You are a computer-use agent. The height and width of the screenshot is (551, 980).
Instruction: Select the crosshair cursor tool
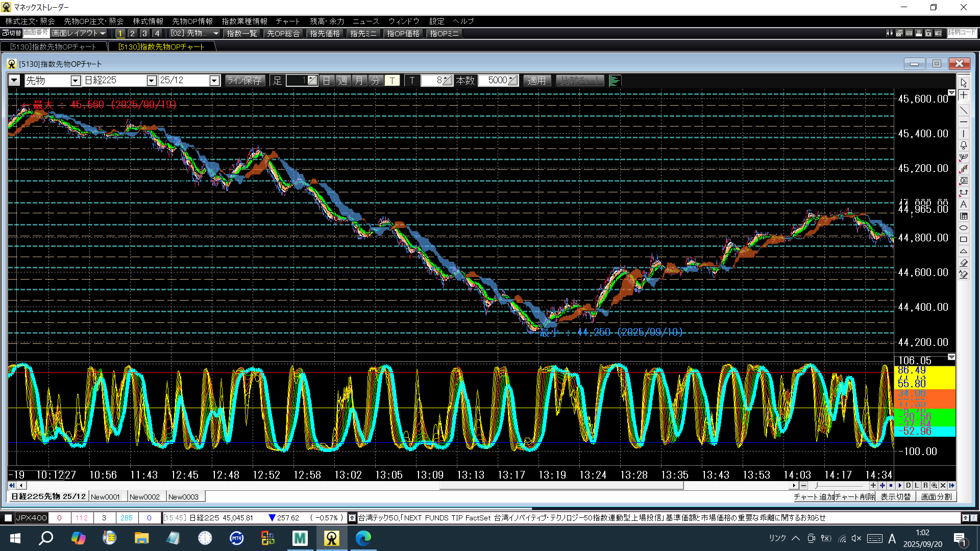coord(963,95)
